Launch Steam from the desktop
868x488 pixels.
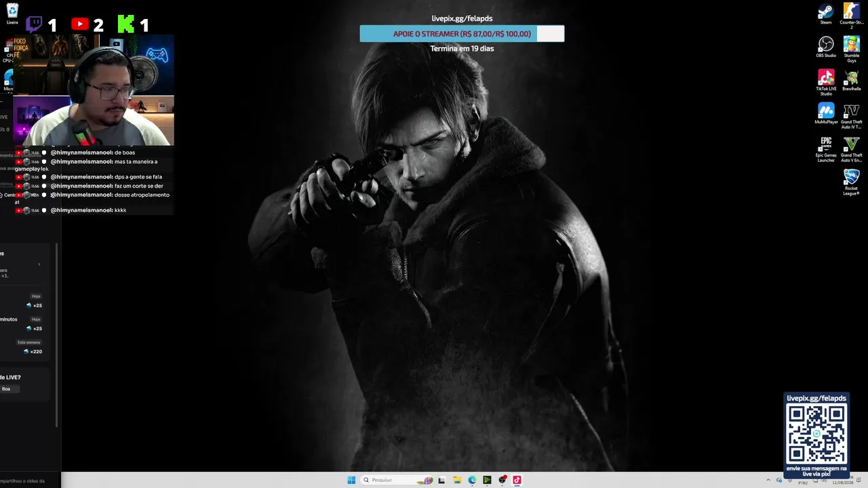tap(826, 14)
